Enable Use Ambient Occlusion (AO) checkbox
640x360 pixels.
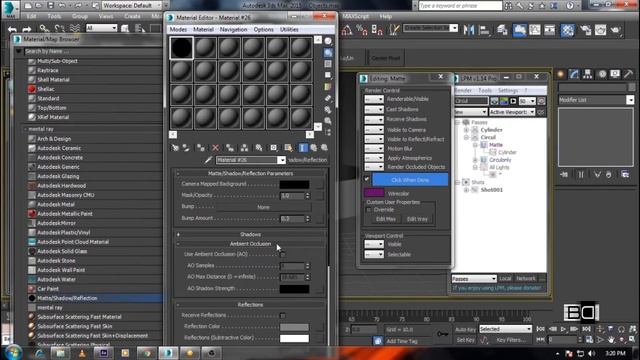point(282,254)
